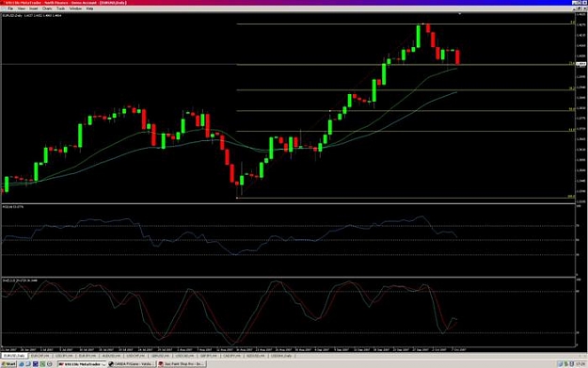The width and height of the screenshot is (588, 368).
Task: Select the 50.0 Fibonacci retracement line
Action: [405, 111]
